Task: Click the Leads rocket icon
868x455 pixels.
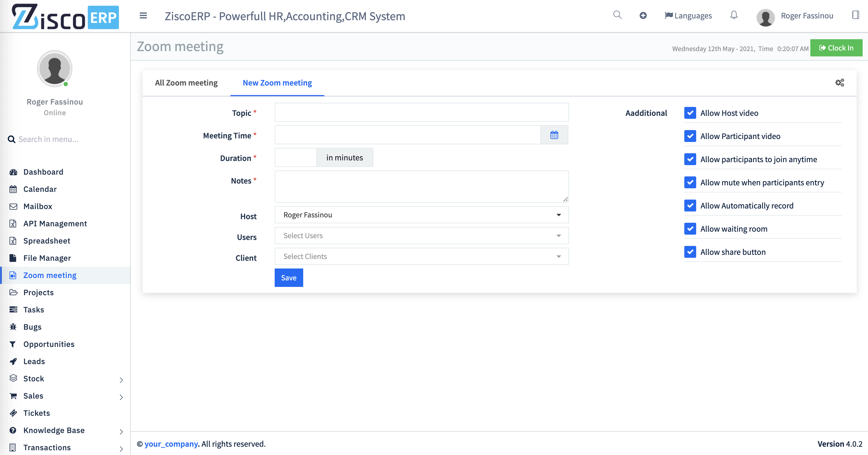Action: pos(13,361)
